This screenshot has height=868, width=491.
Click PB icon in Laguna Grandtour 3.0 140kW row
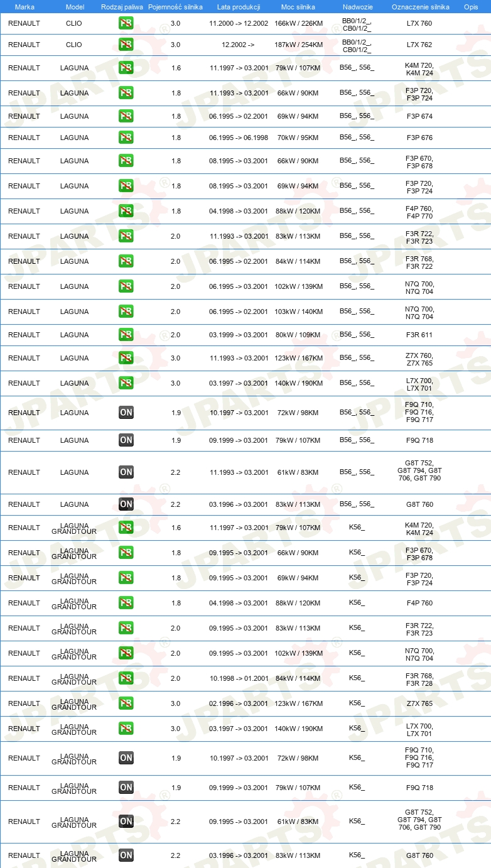coord(126,729)
